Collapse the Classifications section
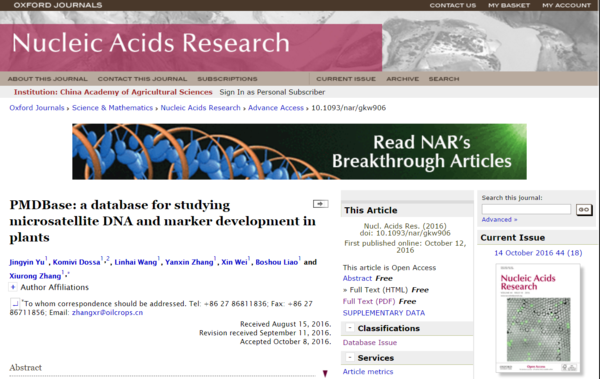 (349, 328)
